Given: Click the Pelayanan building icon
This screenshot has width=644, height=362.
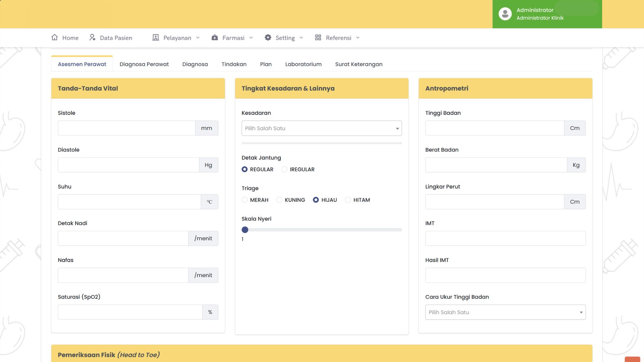Looking at the screenshot, I should 156,38.
